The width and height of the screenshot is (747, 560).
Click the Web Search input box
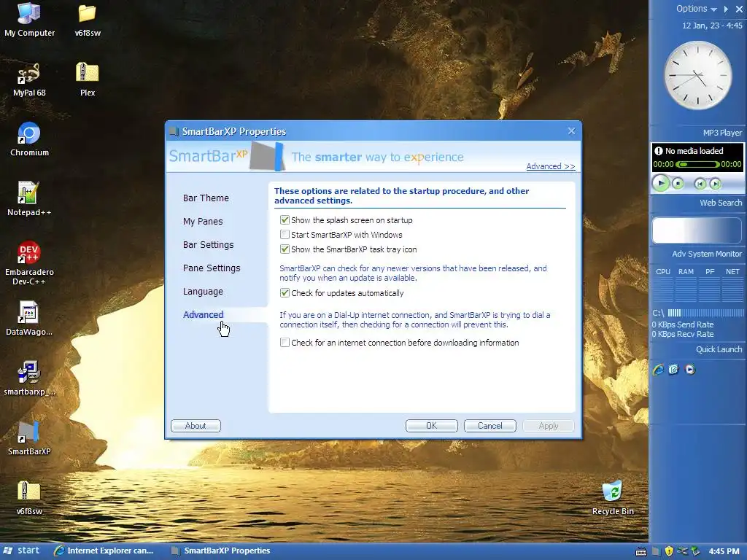point(697,231)
